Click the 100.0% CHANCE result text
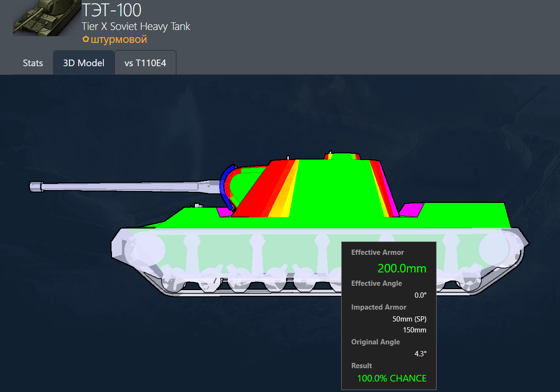This screenshot has width=560, height=392. coord(392,378)
